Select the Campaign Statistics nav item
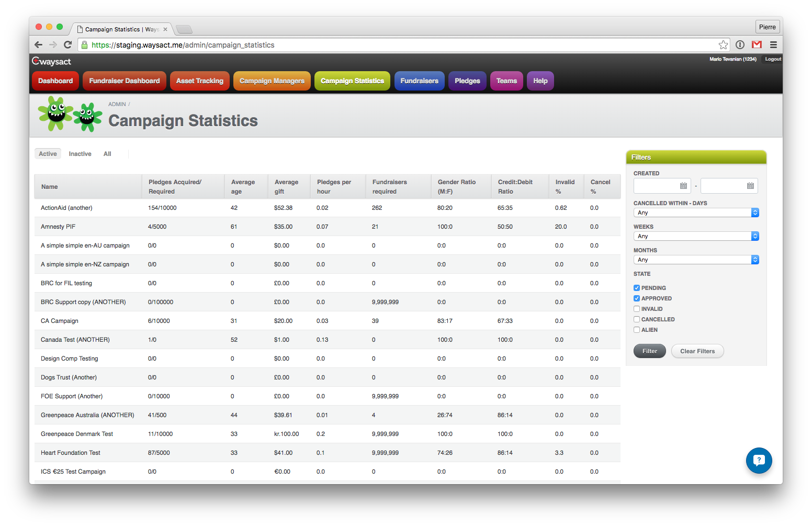The width and height of the screenshot is (812, 526). (352, 81)
